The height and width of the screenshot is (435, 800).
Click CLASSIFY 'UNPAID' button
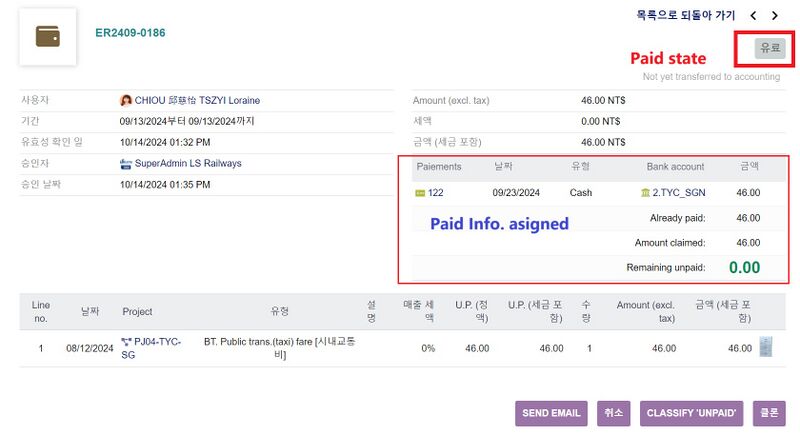(x=691, y=413)
